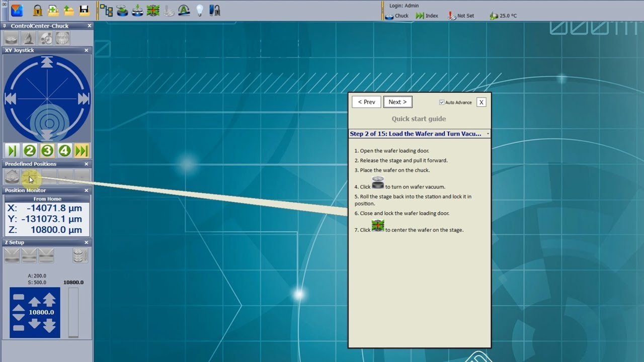
Task: Close the Quick start guide with X
Action: 481,102
